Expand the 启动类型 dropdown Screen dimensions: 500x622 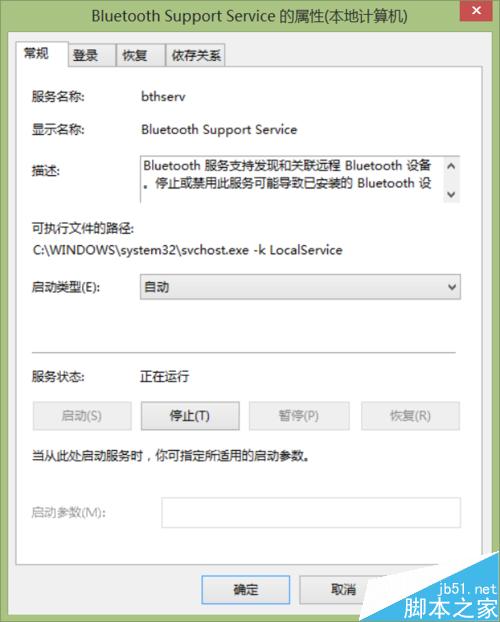(300, 286)
